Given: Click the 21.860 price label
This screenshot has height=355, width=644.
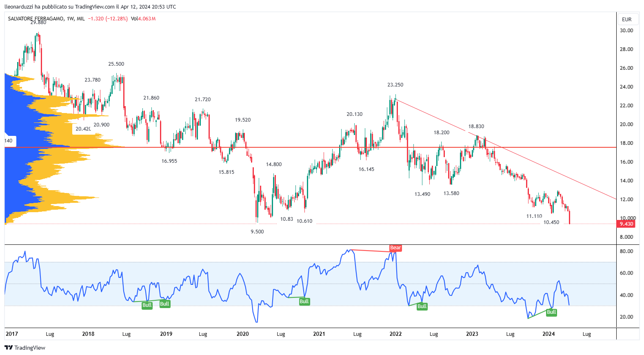Looking at the screenshot, I should click(151, 98).
